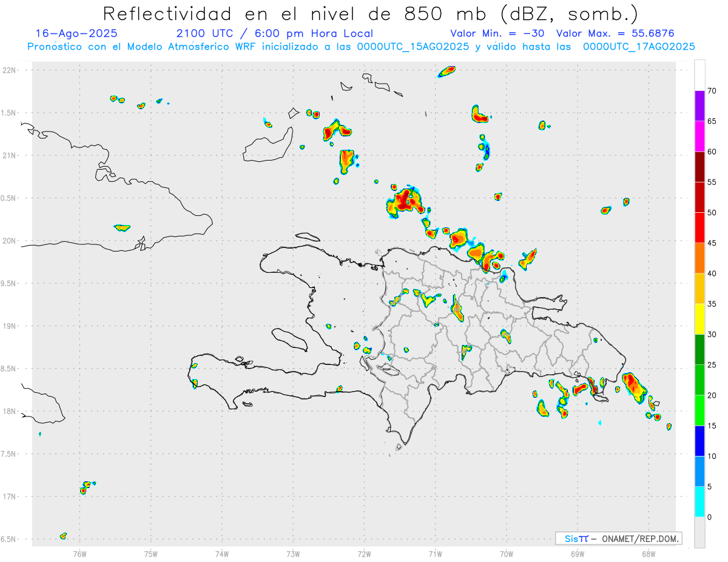
Task: Pick the purple 65–70 dBZ color band
Action: 699,105
